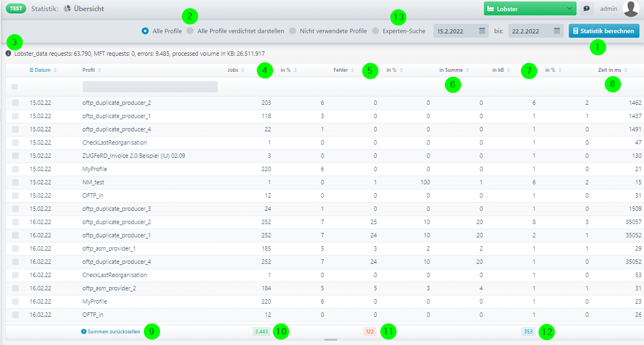The height and width of the screenshot is (345, 644).
Task: Click the reset icon beside Summen zurückstellen
Action: (x=84, y=331)
